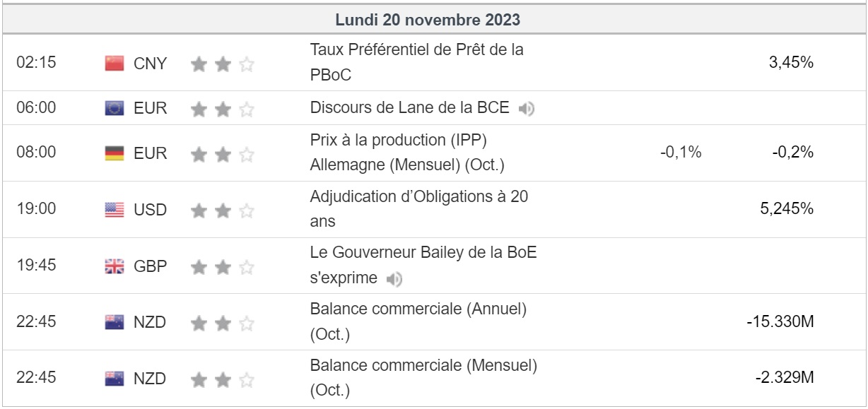The height and width of the screenshot is (409, 868).
Task: Click the UK flag icon next to GBP
Action: [x=114, y=266]
